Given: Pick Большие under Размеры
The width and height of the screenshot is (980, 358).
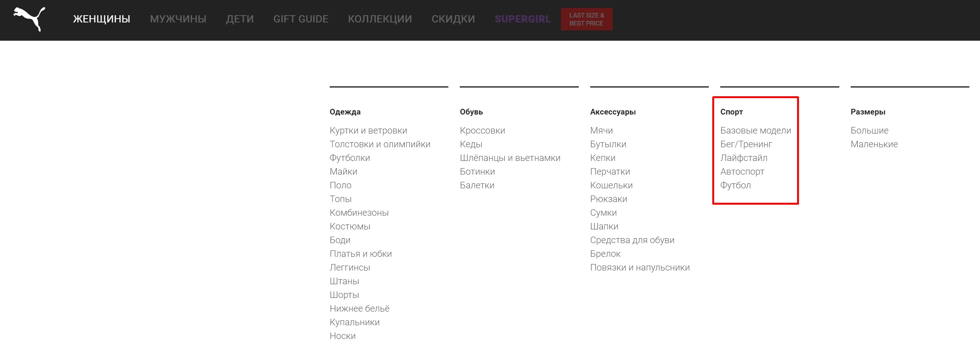Looking at the screenshot, I should (x=869, y=130).
